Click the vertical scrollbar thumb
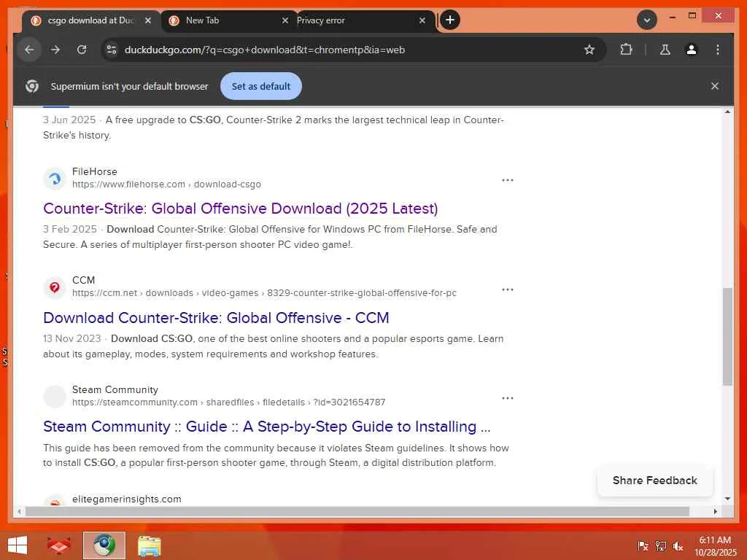 (x=727, y=336)
